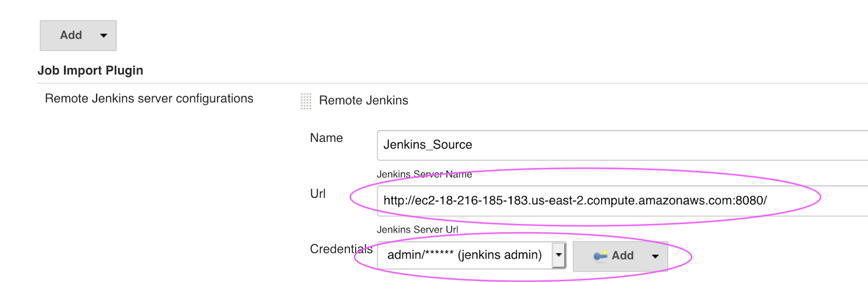Select the Job Import Plugin heading
This screenshot has width=868, height=282.
(91, 71)
